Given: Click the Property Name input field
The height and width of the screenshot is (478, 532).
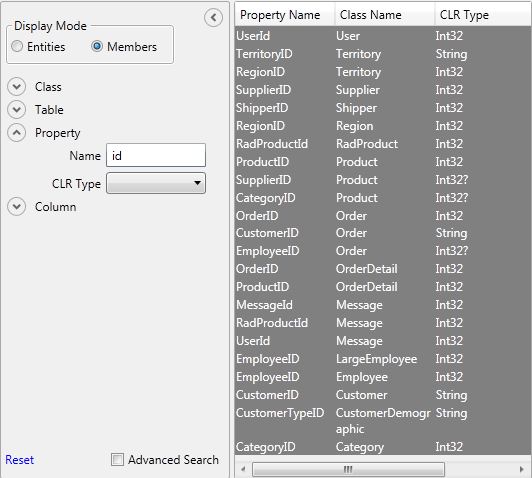Looking at the screenshot, I should (x=156, y=155).
